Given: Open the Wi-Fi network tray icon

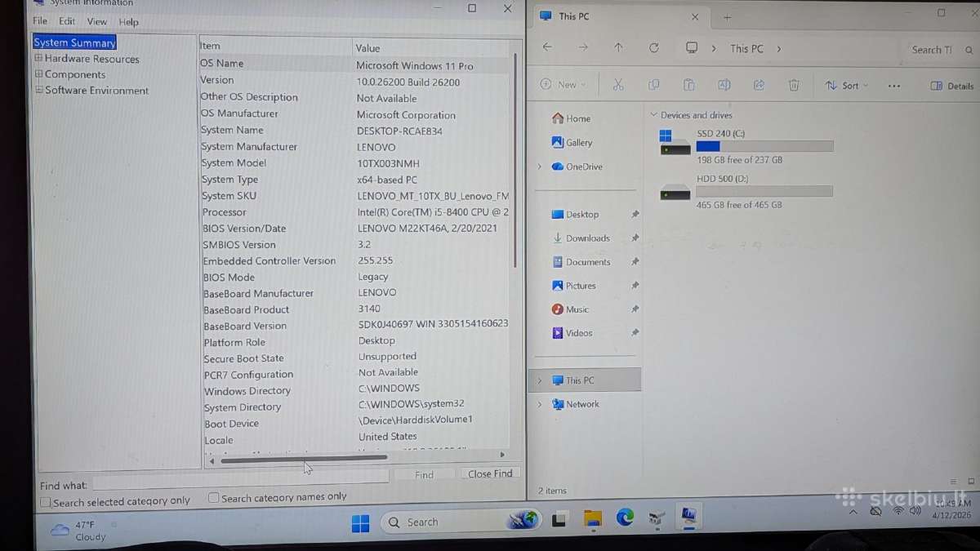Looking at the screenshot, I should (898, 511).
